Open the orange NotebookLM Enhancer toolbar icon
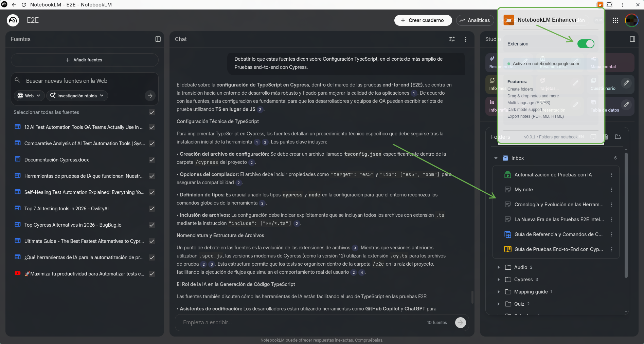Screen dimensions: 644x344 click(x=600, y=5)
